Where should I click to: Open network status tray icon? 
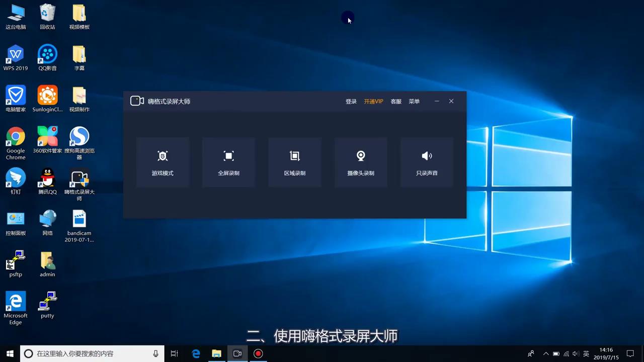pyautogui.click(x=567, y=353)
